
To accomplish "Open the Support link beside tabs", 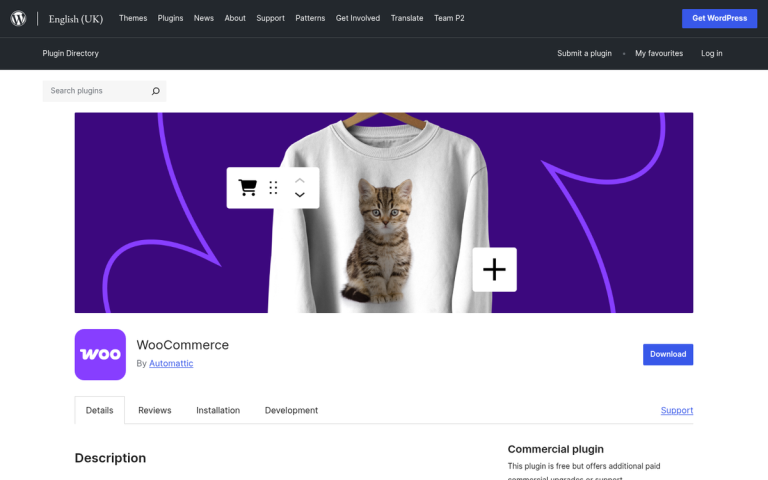I will pos(677,410).
